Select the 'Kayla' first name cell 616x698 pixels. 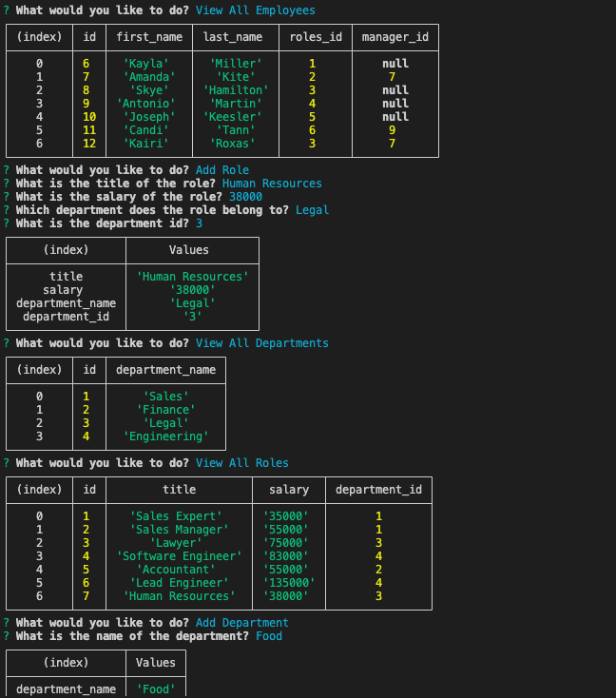click(146, 64)
